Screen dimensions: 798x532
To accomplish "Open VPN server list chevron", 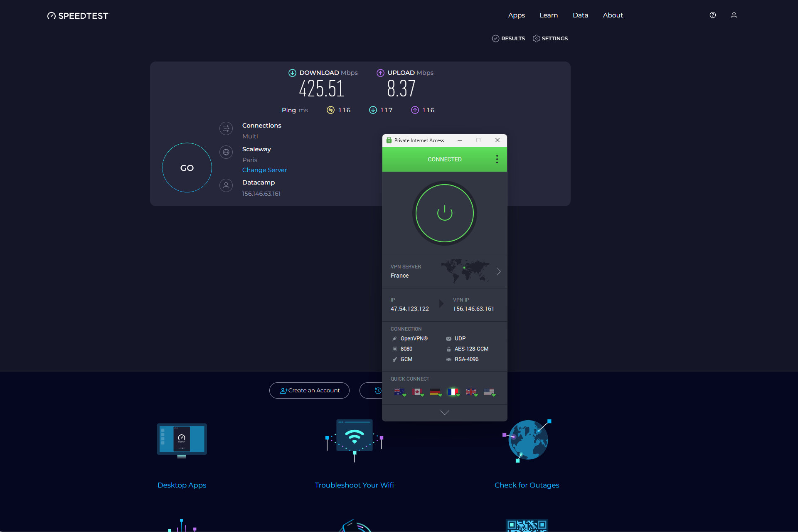I will [x=498, y=271].
